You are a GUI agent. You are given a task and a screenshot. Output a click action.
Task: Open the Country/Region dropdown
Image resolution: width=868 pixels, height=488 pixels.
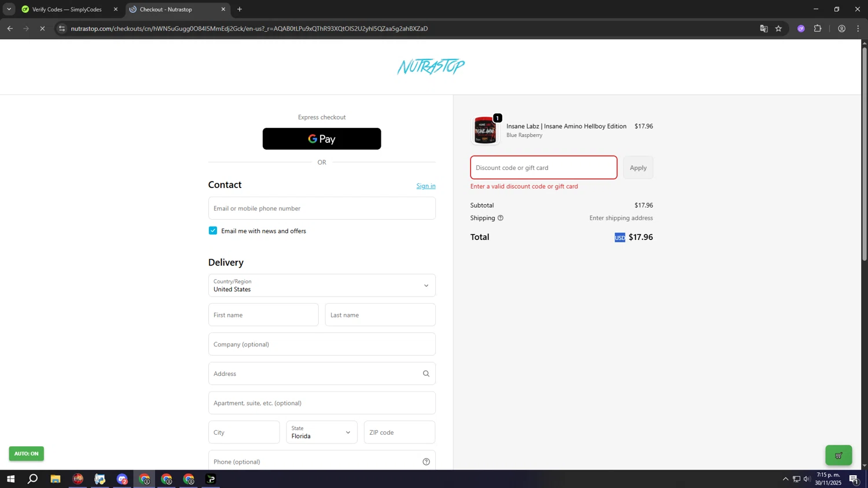pos(322,286)
